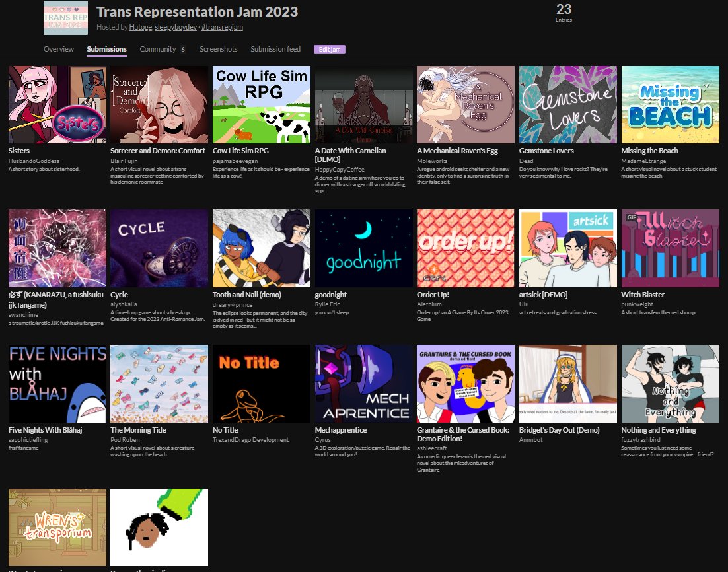The height and width of the screenshot is (572, 728).
Task: Open the No Title game thumbnail
Action: 262,384
